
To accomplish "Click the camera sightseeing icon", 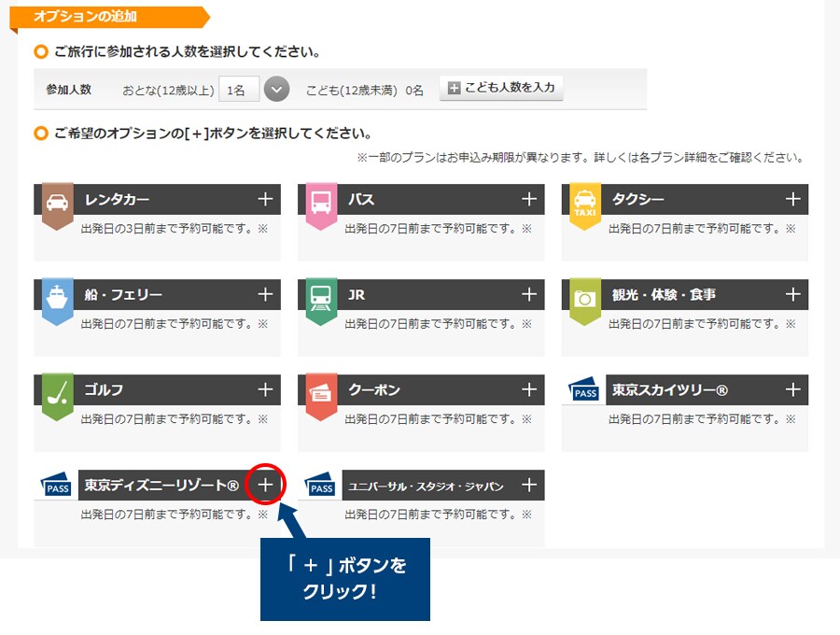I will coord(584,298).
